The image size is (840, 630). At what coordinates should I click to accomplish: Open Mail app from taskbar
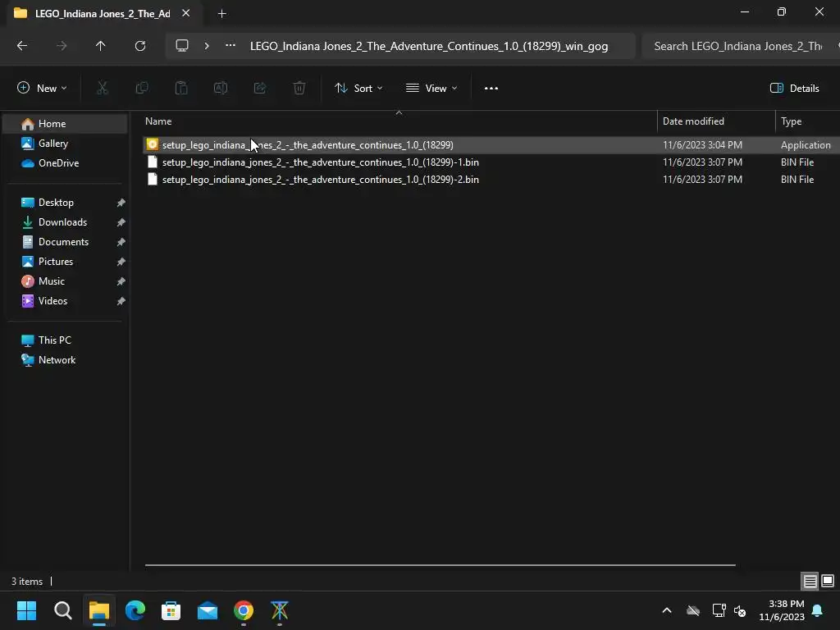(x=208, y=610)
